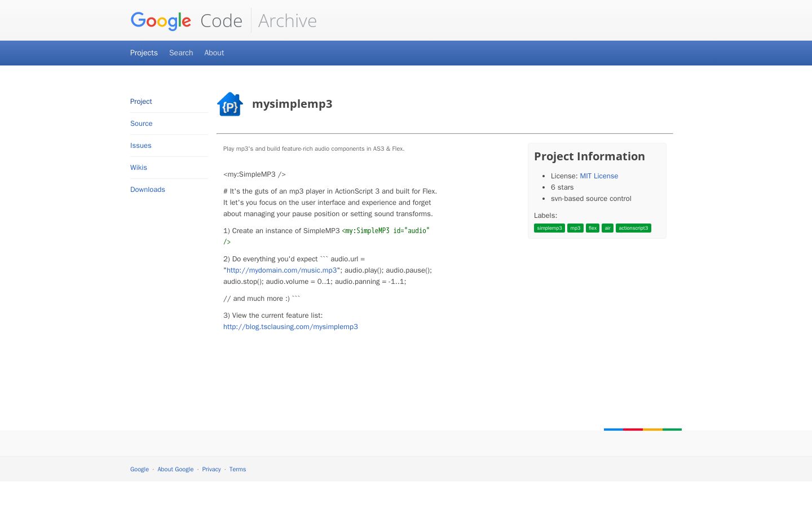Screen dimensions: 812x508
Task: Click the actionscript3 label tag
Action: click(x=633, y=228)
